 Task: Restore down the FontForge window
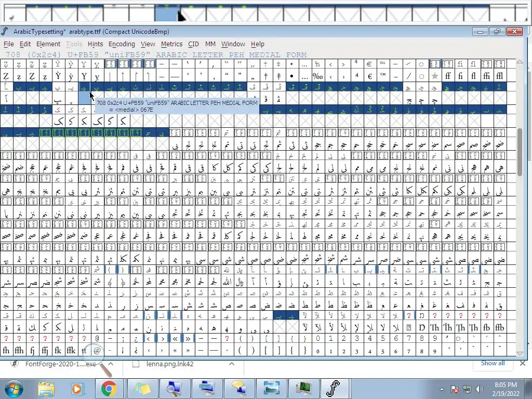497,32
